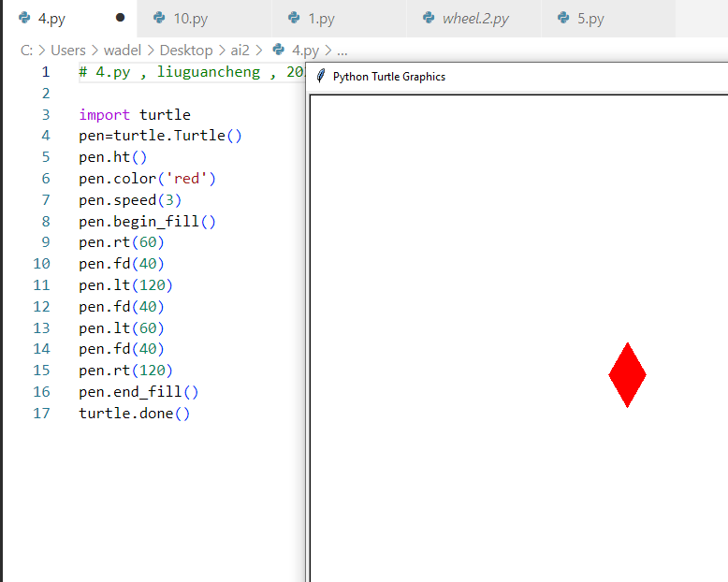Expand the wadel breadcrumb folder
The image size is (728, 582).
pos(123,51)
